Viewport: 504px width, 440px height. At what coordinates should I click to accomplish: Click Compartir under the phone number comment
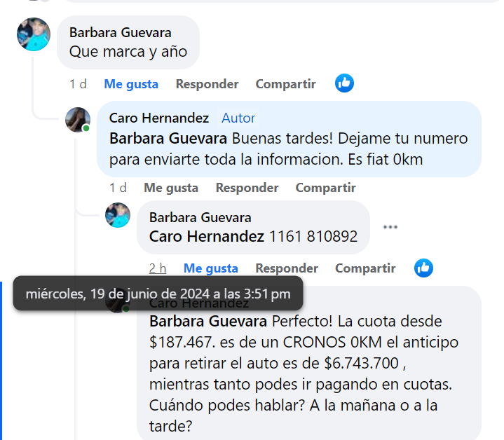(x=365, y=268)
